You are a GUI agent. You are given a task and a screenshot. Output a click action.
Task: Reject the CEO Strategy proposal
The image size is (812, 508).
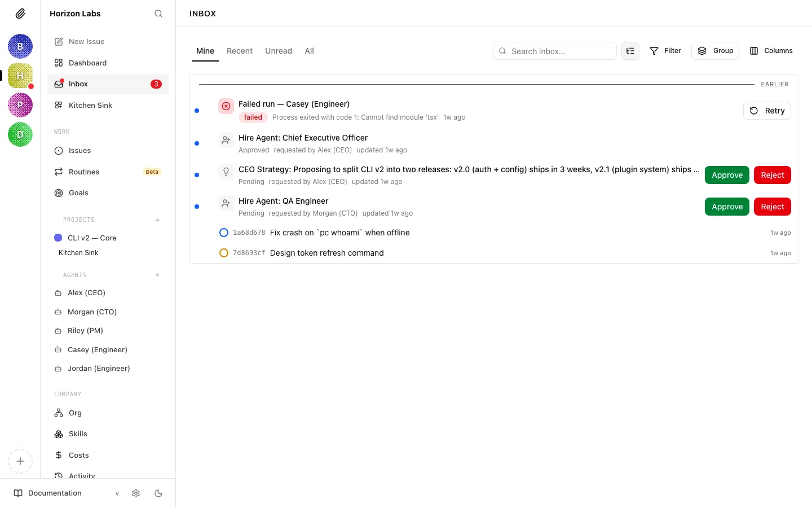pos(772,175)
